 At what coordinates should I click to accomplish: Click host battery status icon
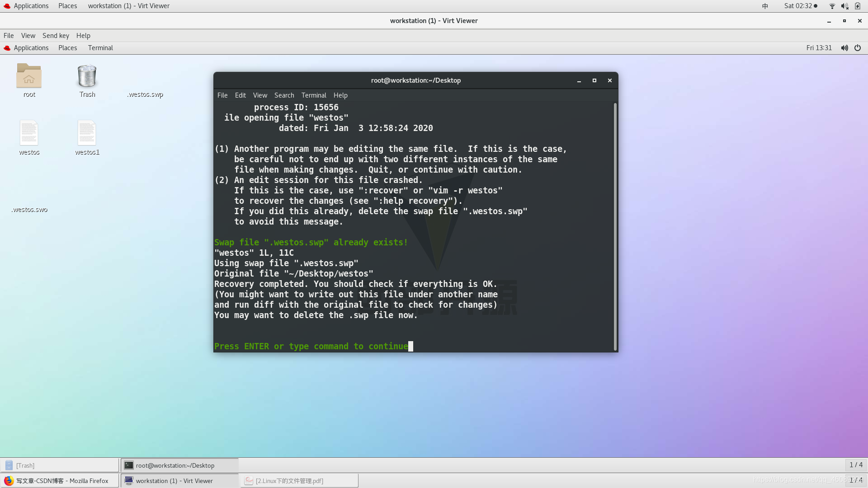(x=858, y=6)
